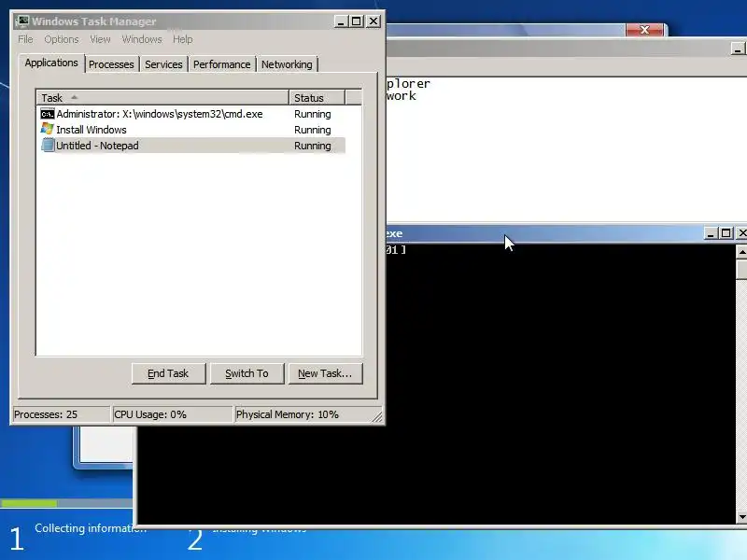
Task: Click the End Task button
Action: tap(168, 373)
